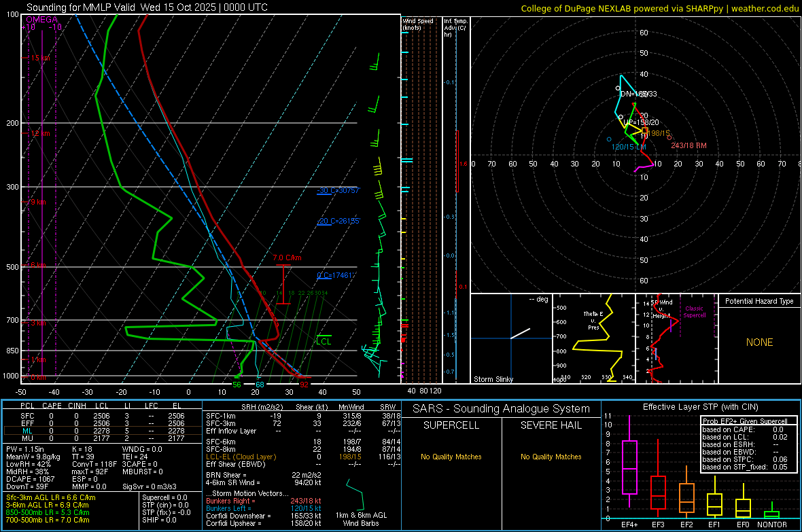Select the EFF parcel row

coord(102,423)
